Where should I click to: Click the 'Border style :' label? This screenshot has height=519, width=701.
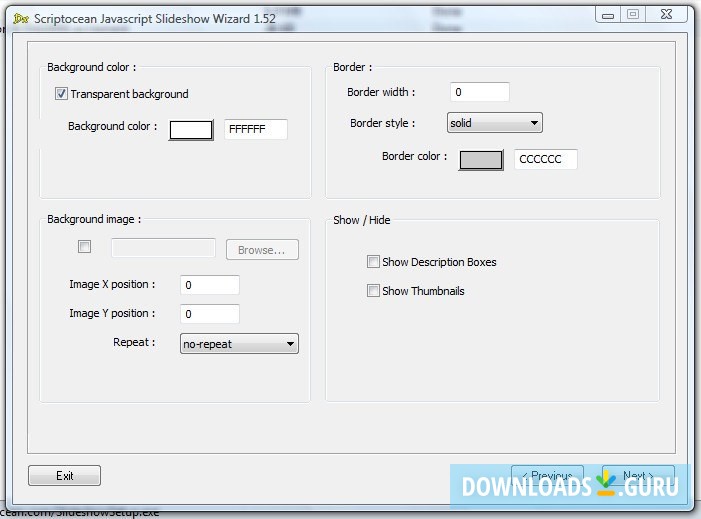point(383,123)
